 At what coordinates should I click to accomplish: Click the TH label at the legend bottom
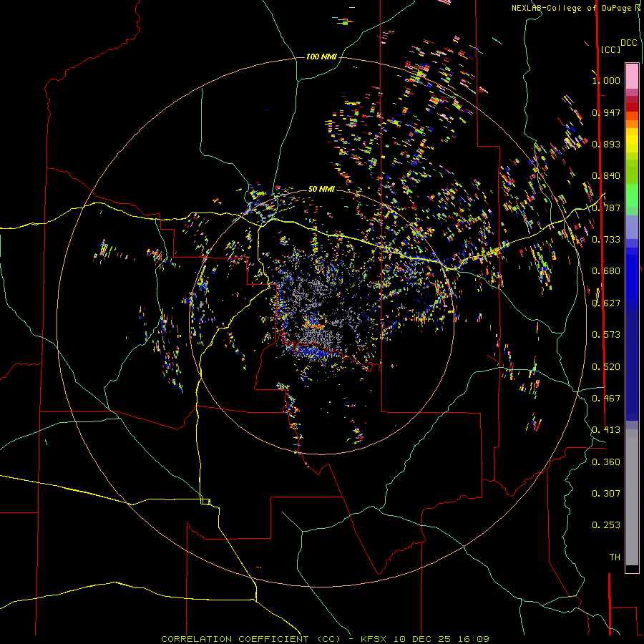pyautogui.click(x=615, y=557)
